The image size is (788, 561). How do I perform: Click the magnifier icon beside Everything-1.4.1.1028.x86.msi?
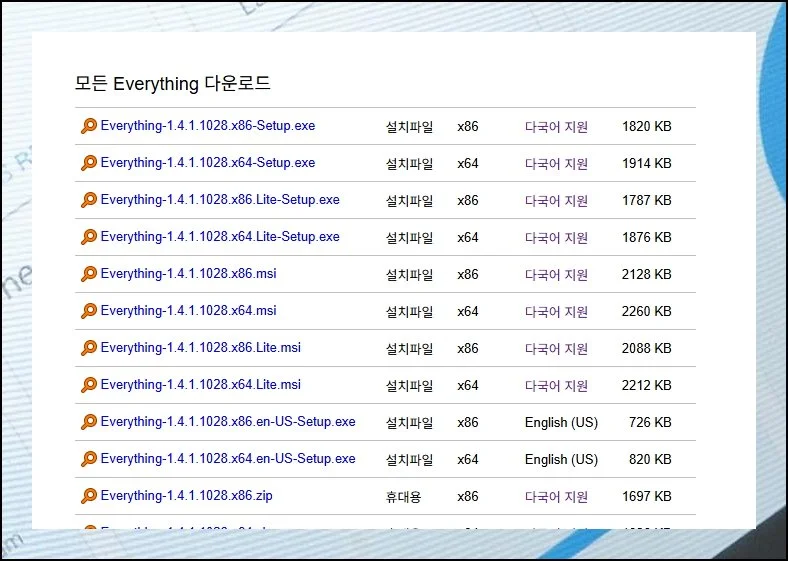(88, 274)
